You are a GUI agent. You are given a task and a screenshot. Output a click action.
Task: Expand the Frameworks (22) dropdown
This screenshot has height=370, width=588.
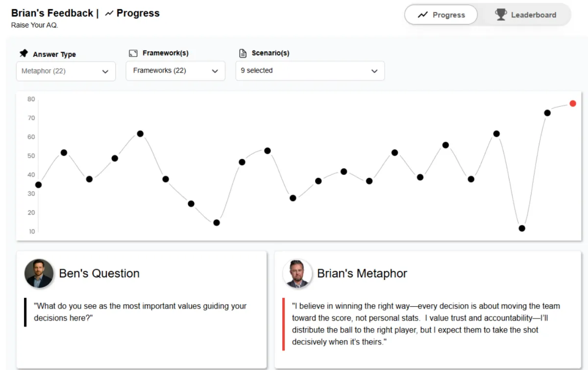[175, 71]
